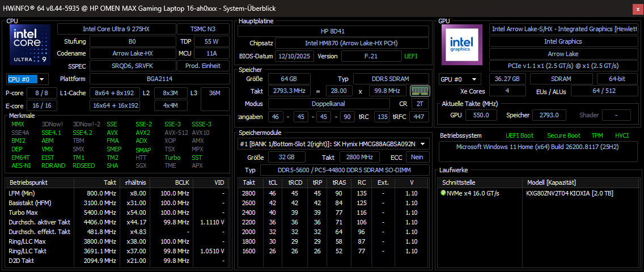Screen dimensions: 644x272
Task: Click the green NVMe drive status checkmark
Action: click(443, 193)
